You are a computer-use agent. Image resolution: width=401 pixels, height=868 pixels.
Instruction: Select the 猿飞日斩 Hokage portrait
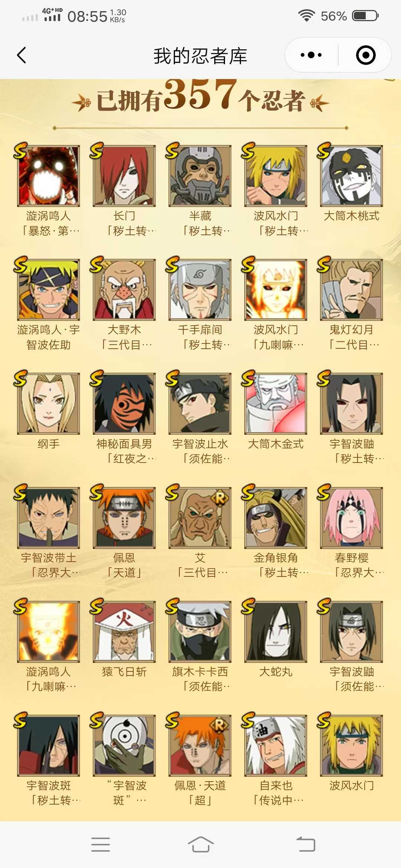tap(124, 632)
